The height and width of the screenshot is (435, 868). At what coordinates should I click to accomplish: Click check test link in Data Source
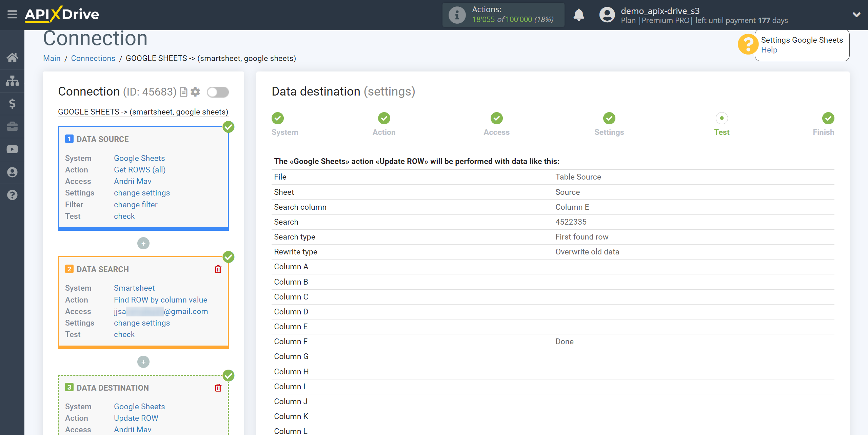pyautogui.click(x=124, y=216)
